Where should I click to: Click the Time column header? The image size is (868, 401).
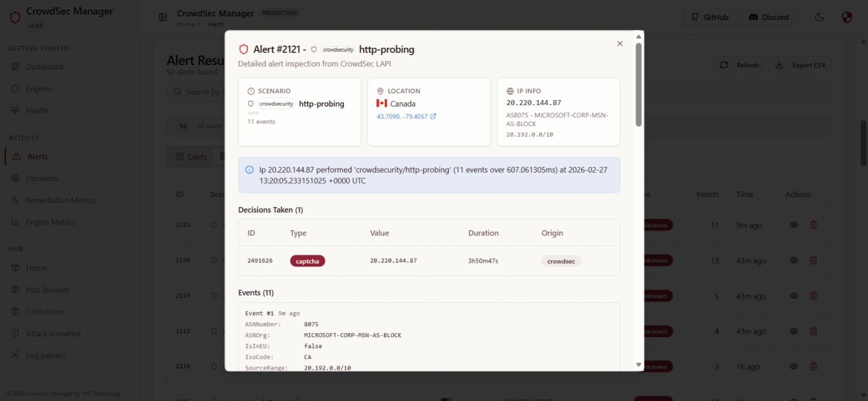744,194
